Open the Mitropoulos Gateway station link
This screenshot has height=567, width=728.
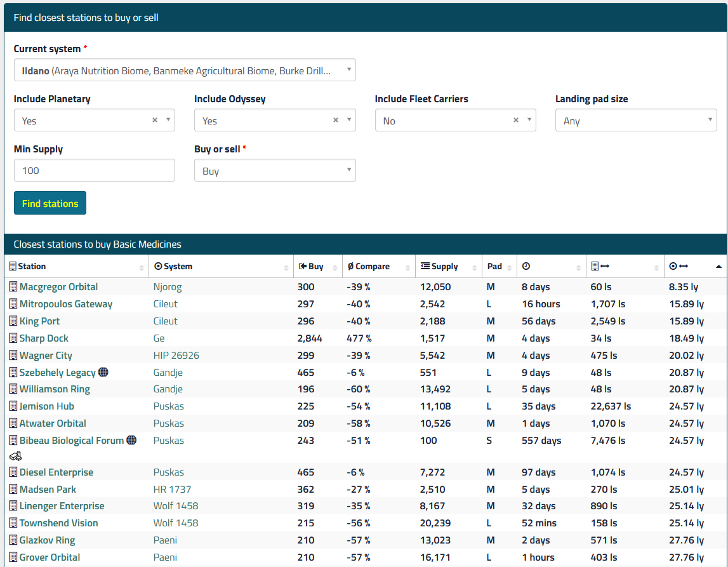tap(66, 304)
